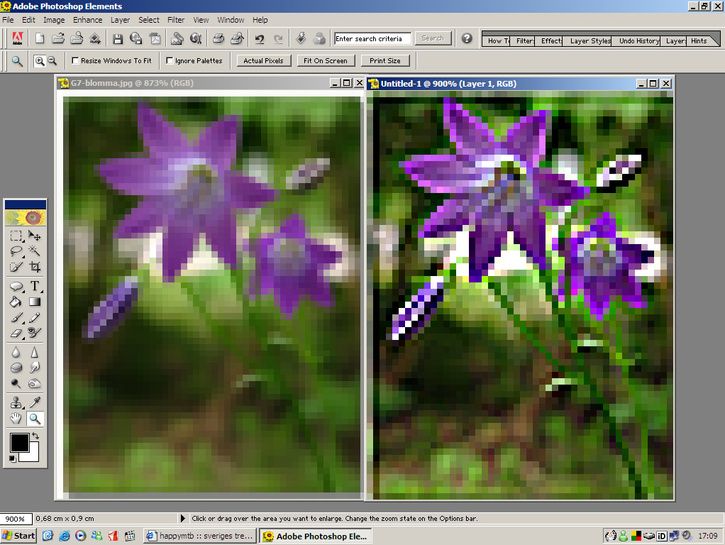Click the Zoom Out magnifier in options bar
The image size is (725, 545).
pos(52,61)
